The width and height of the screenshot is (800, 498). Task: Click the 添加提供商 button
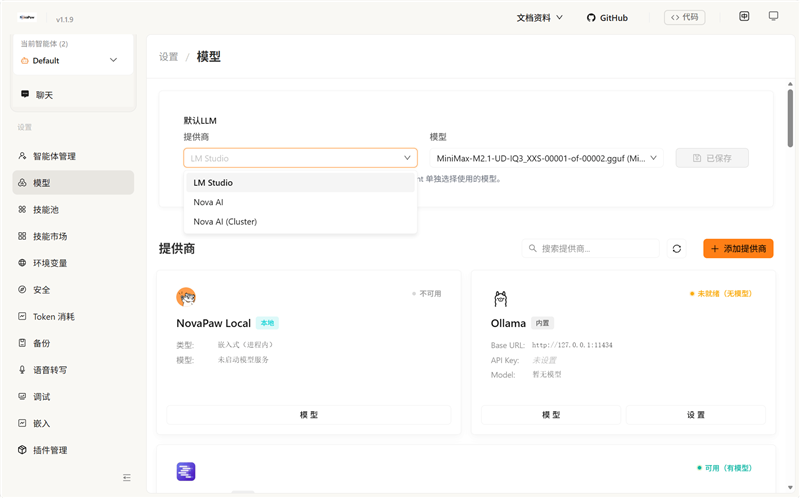[x=738, y=248]
